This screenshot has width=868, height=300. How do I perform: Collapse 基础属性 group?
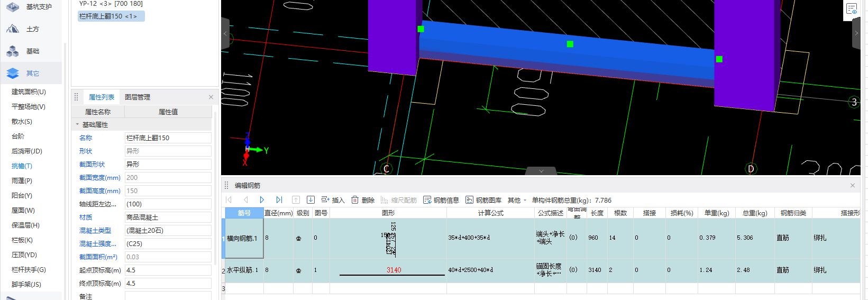click(x=77, y=124)
